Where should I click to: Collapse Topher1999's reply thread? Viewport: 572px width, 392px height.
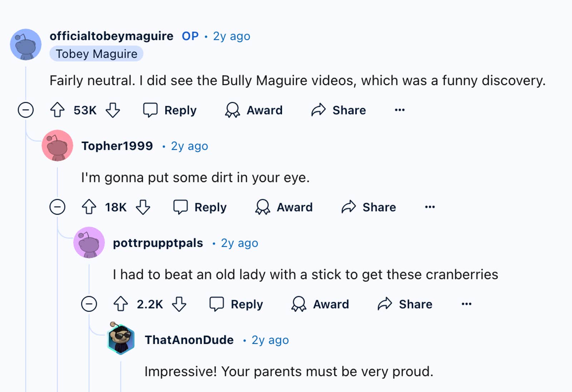point(57,207)
